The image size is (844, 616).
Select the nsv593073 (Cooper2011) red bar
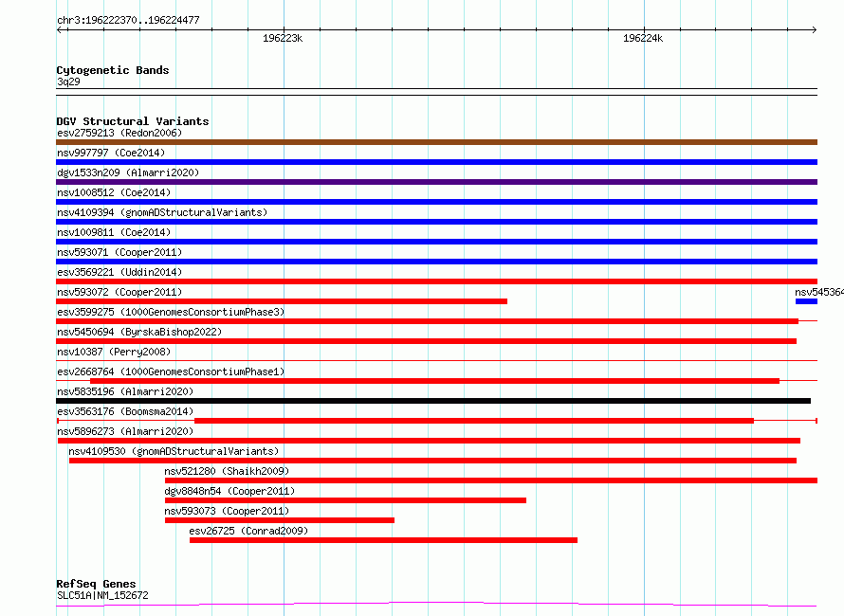coord(280,520)
